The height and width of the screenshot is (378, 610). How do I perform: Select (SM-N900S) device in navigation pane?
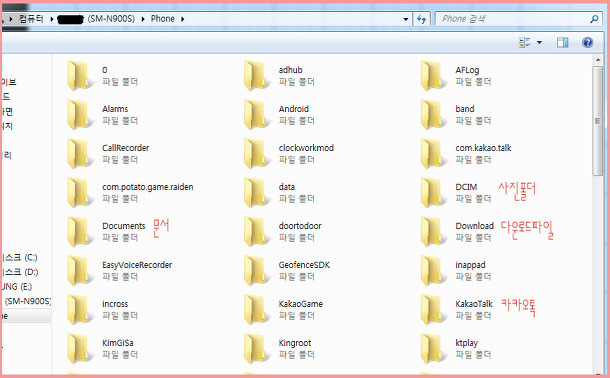click(28, 301)
